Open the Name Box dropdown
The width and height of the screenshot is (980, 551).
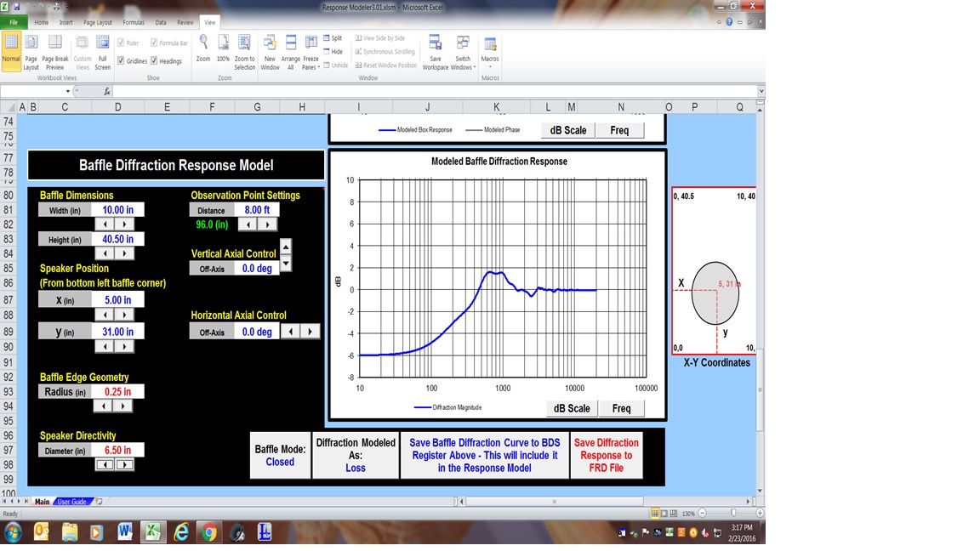[x=67, y=92]
